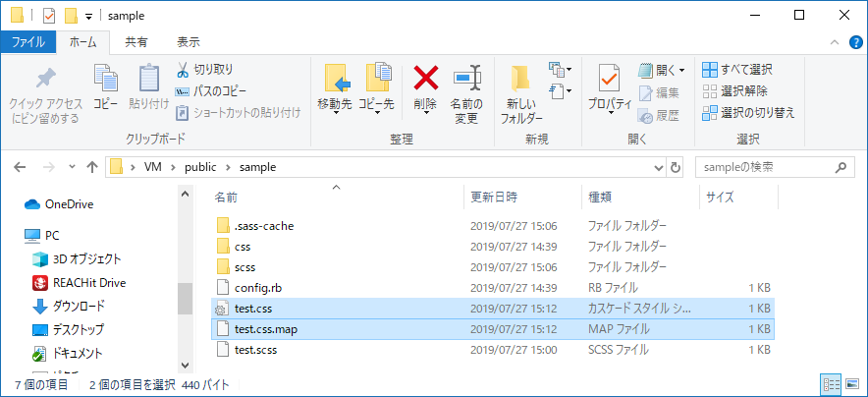868x397 pixels.
Task: Expand the address bar history dropdown
Action: coord(658,167)
